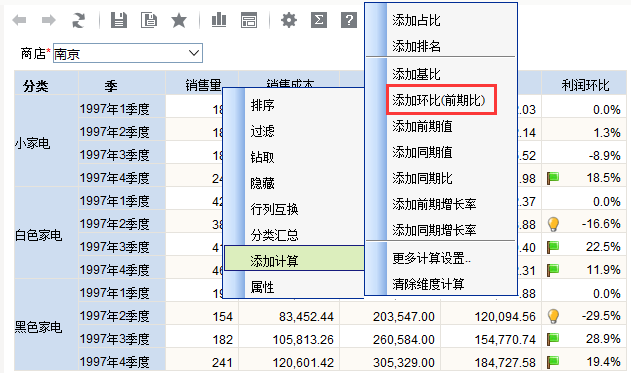Expand the 商店 dropdown showing 南京
Viewport: 631px width, 373px height.
128,53
